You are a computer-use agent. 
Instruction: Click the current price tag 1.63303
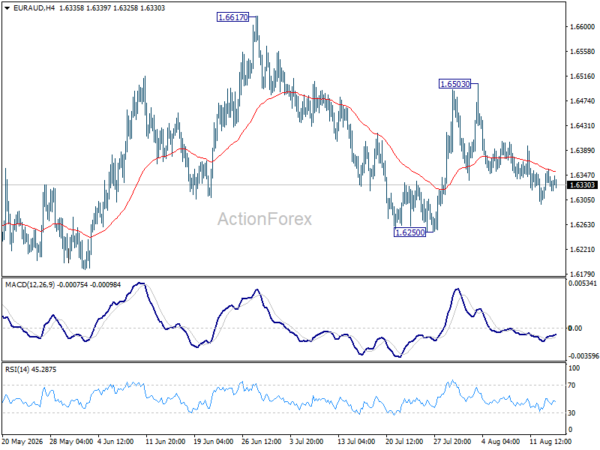coord(582,185)
